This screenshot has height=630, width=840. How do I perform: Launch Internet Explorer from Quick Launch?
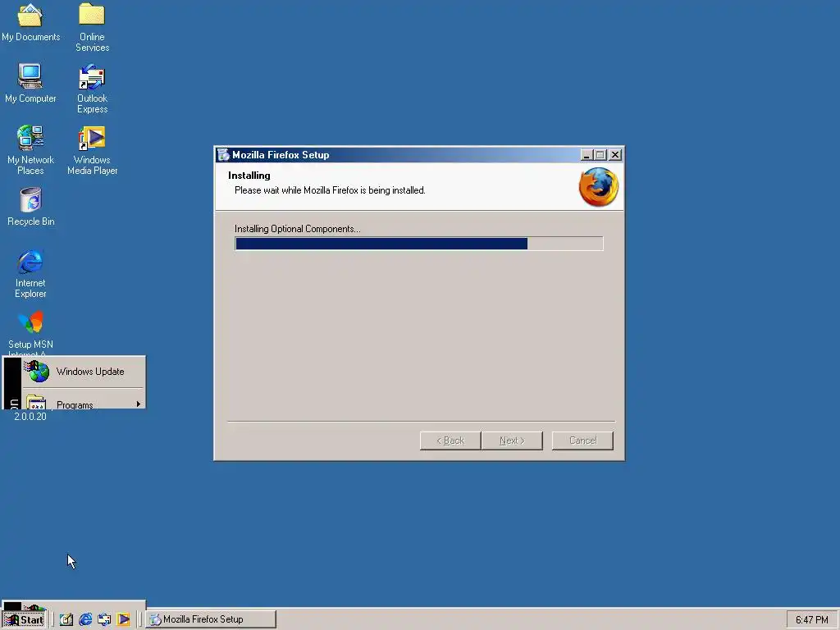point(85,619)
